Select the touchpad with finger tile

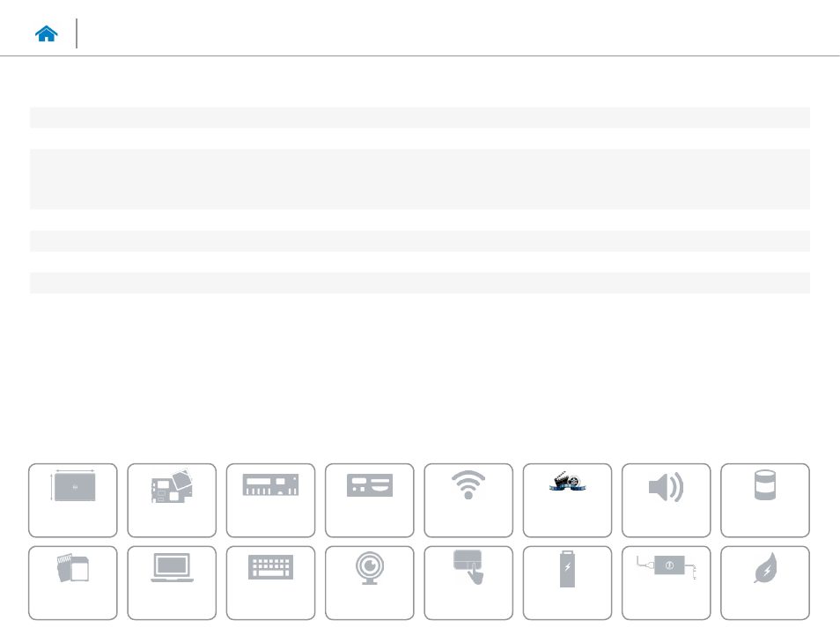pos(468,583)
